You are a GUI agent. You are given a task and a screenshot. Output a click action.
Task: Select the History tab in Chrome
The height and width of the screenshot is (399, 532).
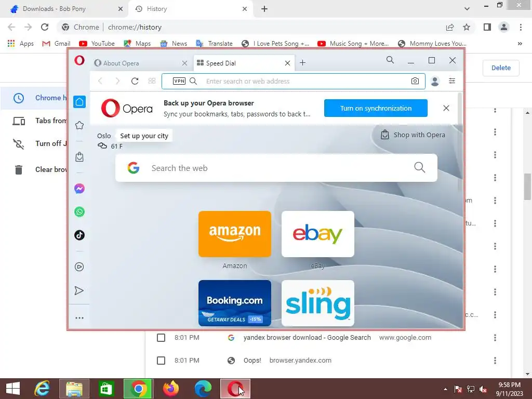(x=191, y=9)
